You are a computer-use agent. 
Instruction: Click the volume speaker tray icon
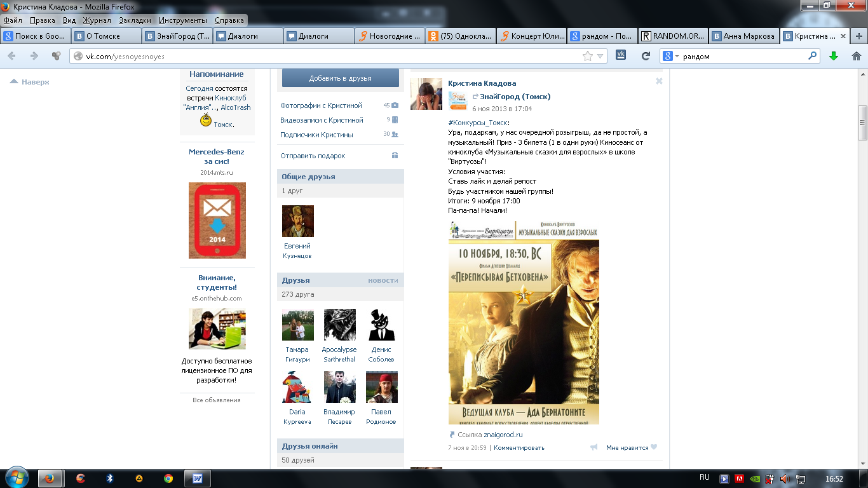tap(785, 478)
